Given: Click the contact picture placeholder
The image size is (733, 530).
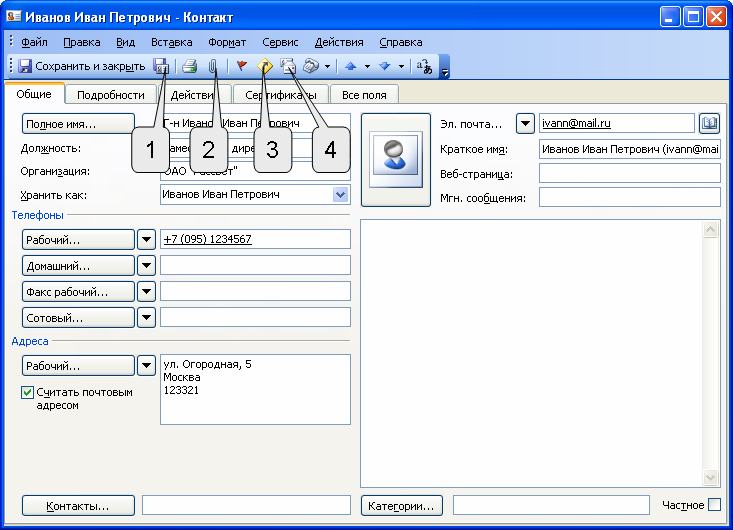Looking at the screenshot, I should click(x=396, y=159).
